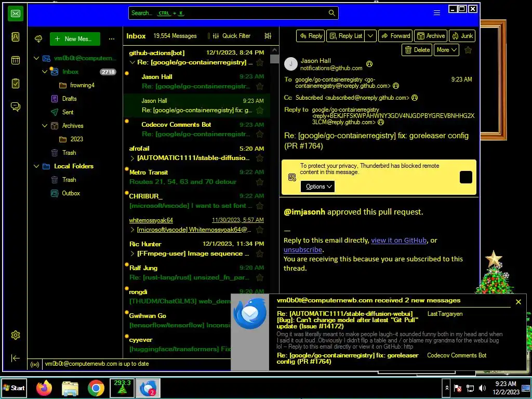Viewport: 532px width, 399px height.
Task: Open the Calendar space
Action: coord(15,60)
